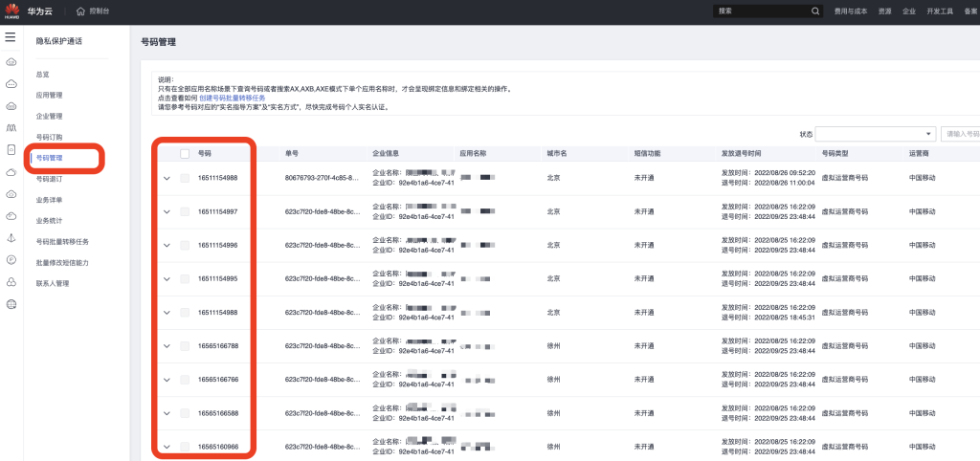Open the 状态 status dropdown
The image size is (980, 461).
[875, 134]
